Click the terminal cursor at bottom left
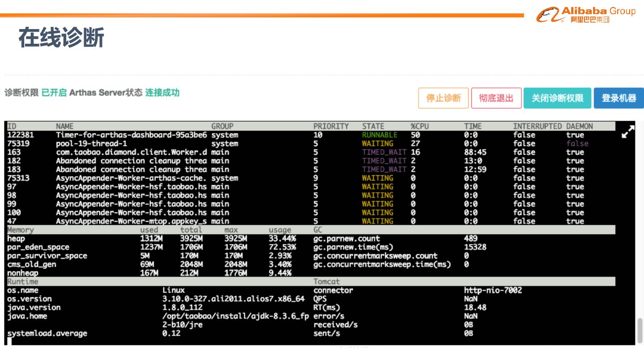 click(x=9, y=341)
